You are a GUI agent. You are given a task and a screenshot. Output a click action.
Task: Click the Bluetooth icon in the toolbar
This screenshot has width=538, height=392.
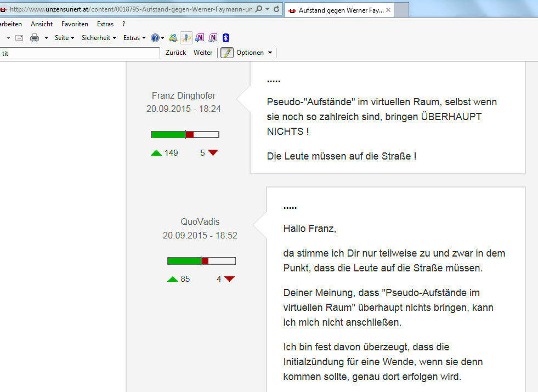(225, 38)
